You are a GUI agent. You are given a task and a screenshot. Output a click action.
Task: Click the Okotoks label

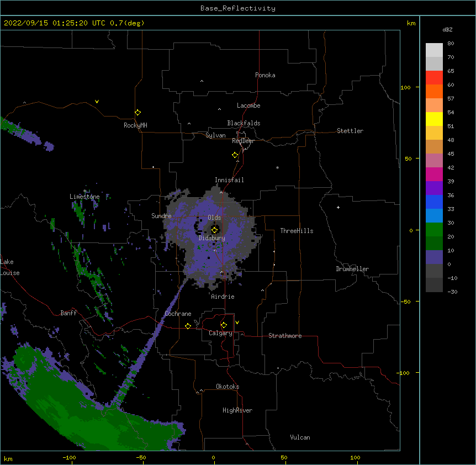228,387
